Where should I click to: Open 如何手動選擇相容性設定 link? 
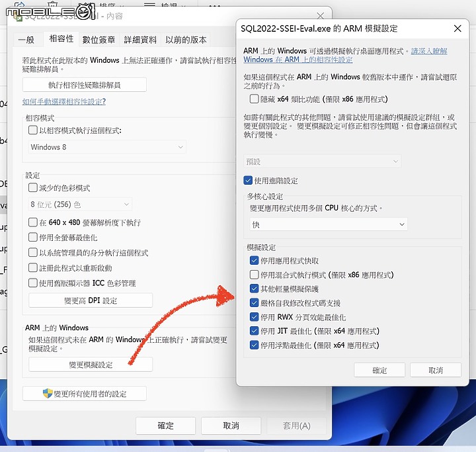point(63,101)
